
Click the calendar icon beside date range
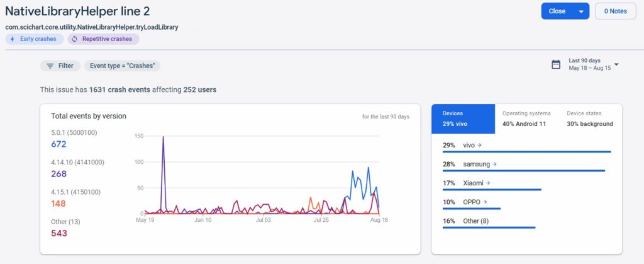point(555,64)
